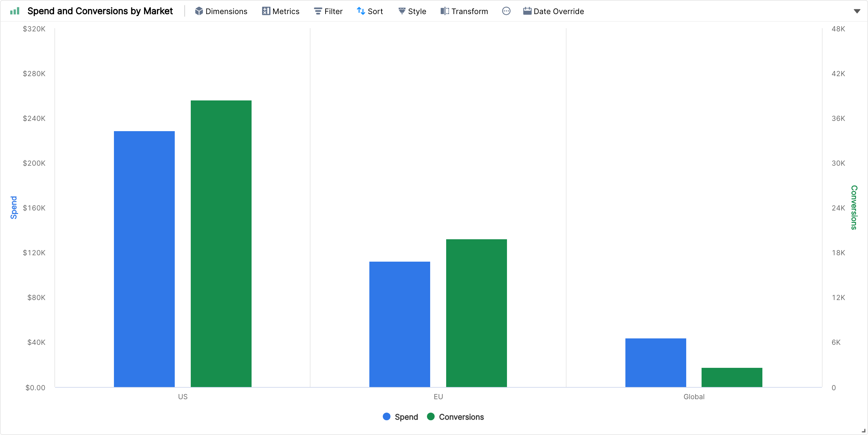This screenshot has height=435, width=868.
Task: Click the Global axis label
Action: 694,397
